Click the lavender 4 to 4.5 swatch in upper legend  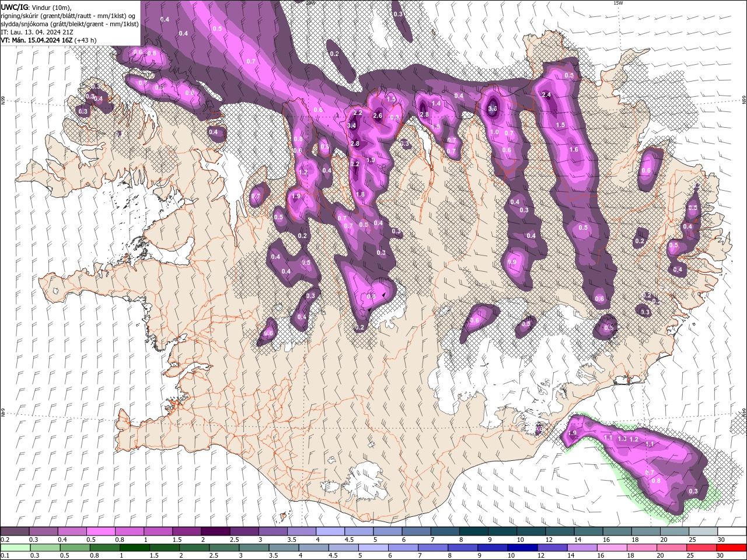click(x=330, y=531)
